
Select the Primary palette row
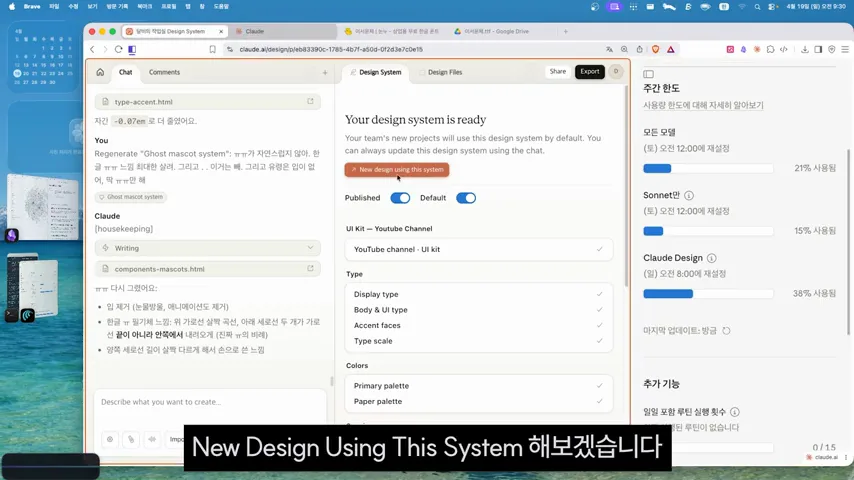(x=479, y=385)
